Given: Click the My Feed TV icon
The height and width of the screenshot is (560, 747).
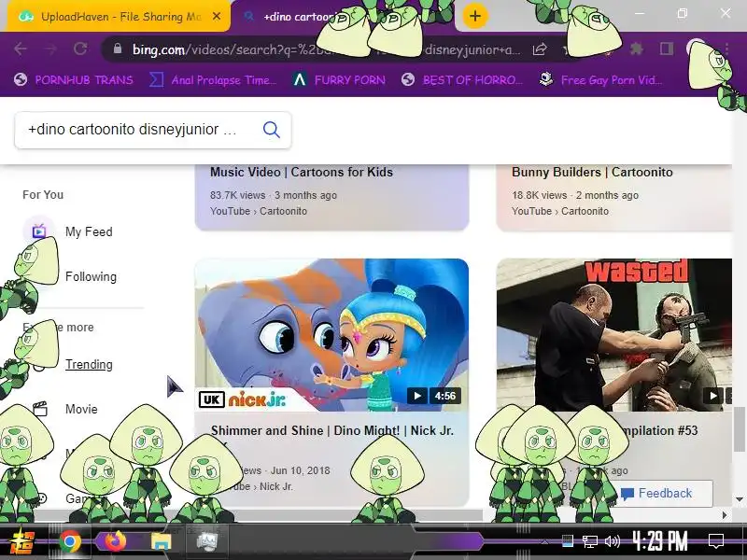Looking at the screenshot, I should pos(39,231).
